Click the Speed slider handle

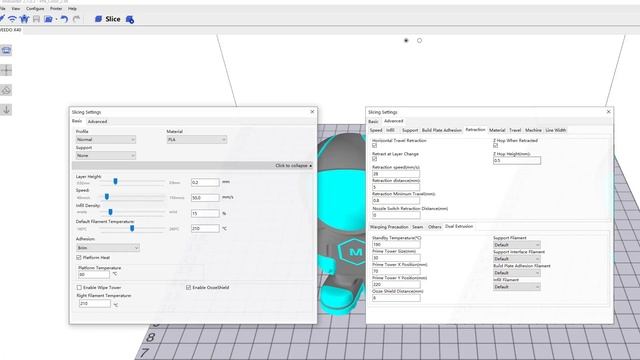(107, 197)
